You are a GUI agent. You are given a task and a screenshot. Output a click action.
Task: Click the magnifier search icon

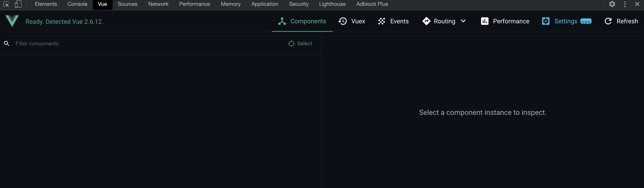point(7,44)
